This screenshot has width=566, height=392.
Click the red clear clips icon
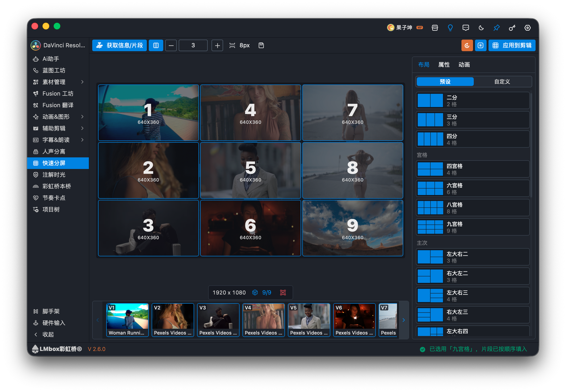click(x=283, y=292)
